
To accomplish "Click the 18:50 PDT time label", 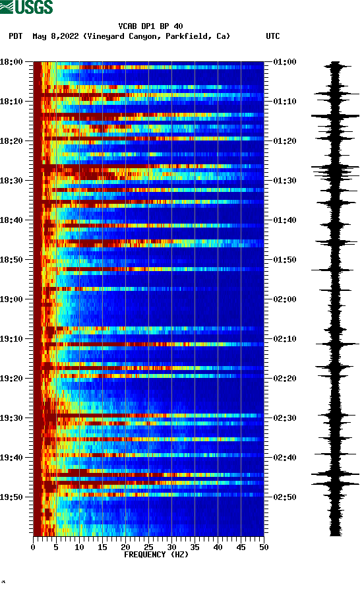I will click(x=11, y=260).
